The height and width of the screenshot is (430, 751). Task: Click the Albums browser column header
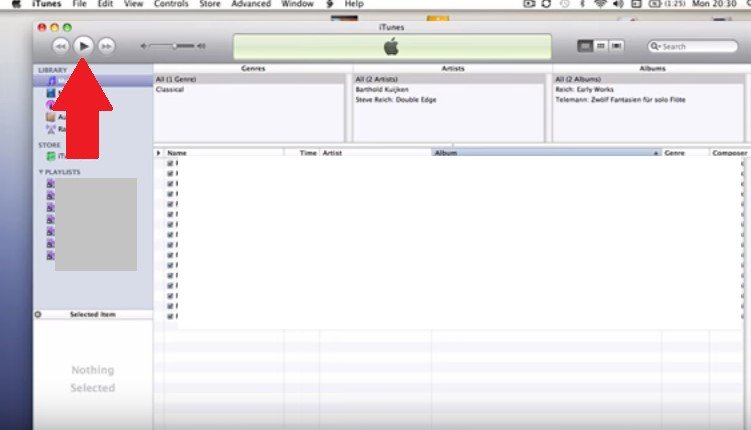(x=652, y=68)
